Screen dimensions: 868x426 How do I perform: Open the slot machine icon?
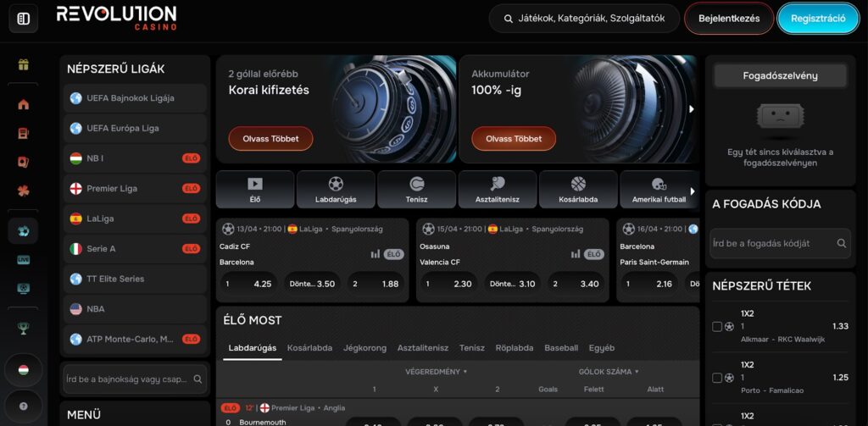tap(23, 133)
